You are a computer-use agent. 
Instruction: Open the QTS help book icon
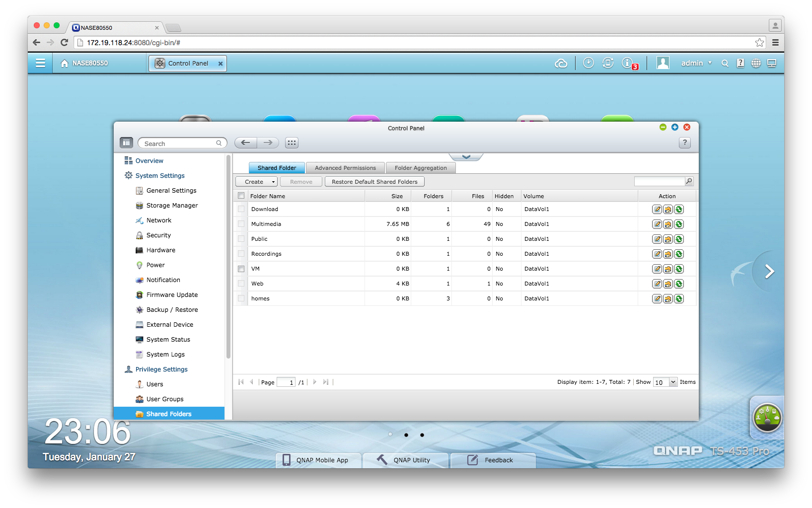(740, 63)
